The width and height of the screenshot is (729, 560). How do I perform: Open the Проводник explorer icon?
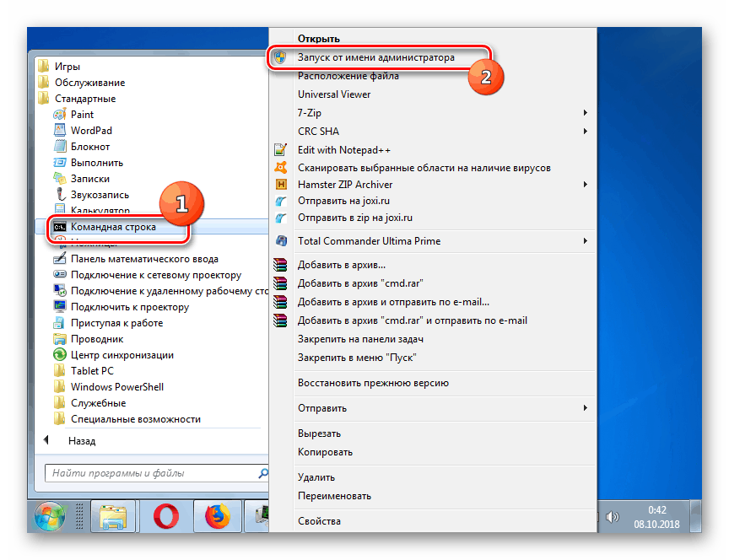[x=60, y=339]
